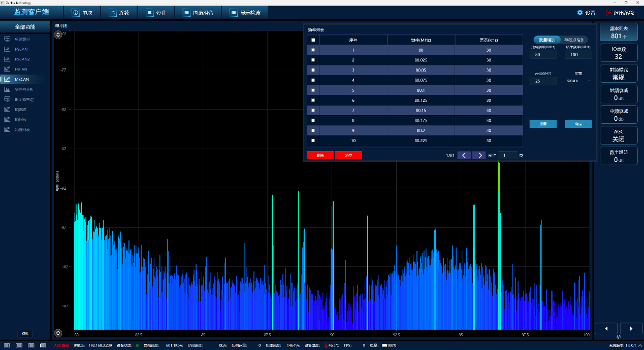Image resolution: width=644 pixels, height=350 pixels.
Task: Click the fourth toolbar button's layout icon
Action: pyautogui.click(x=186, y=13)
